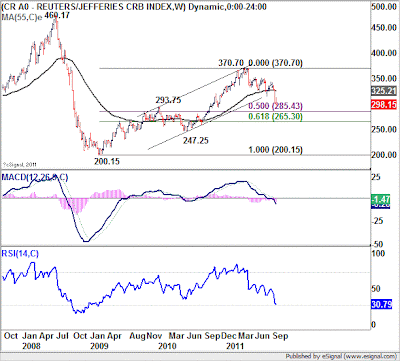This screenshot has height=361, width=400.
Task: Select the 293.75 swing high label
Action: tap(168, 100)
